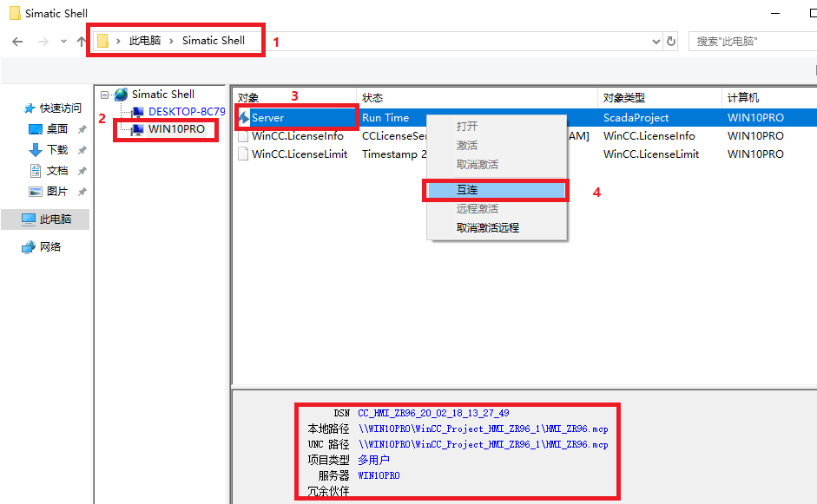Choose 打开 from the context menu
This screenshot has width=817, height=504.
tap(467, 127)
